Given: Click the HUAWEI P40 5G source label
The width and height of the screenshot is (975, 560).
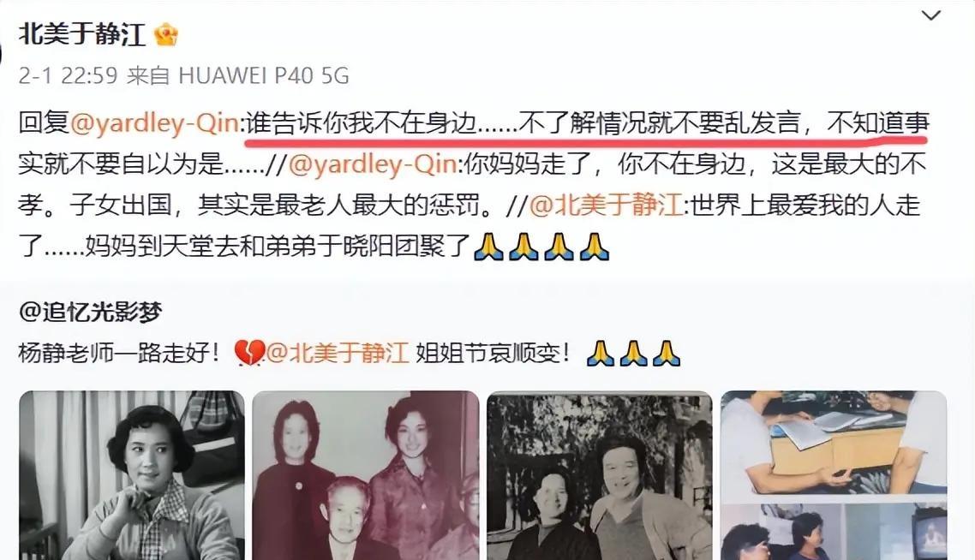Looking at the screenshot, I should tap(264, 76).
